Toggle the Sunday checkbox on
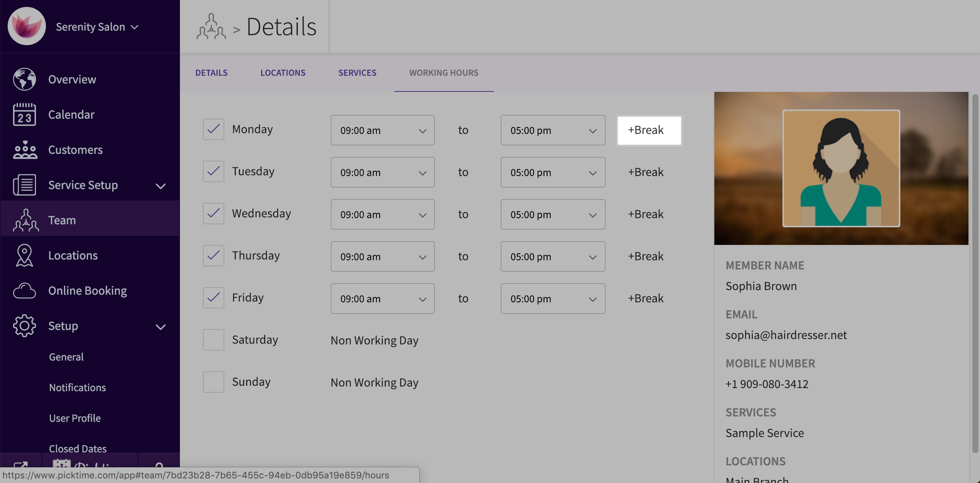 pos(213,382)
